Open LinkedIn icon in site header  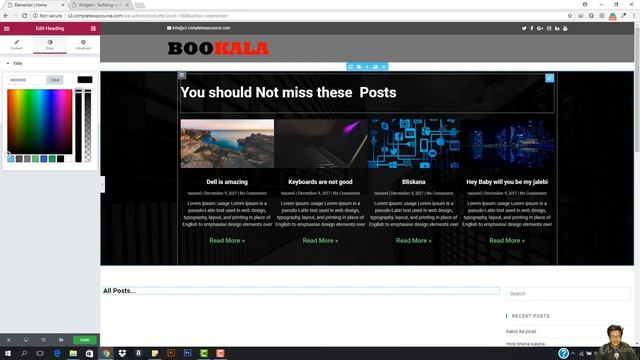pos(557,29)
